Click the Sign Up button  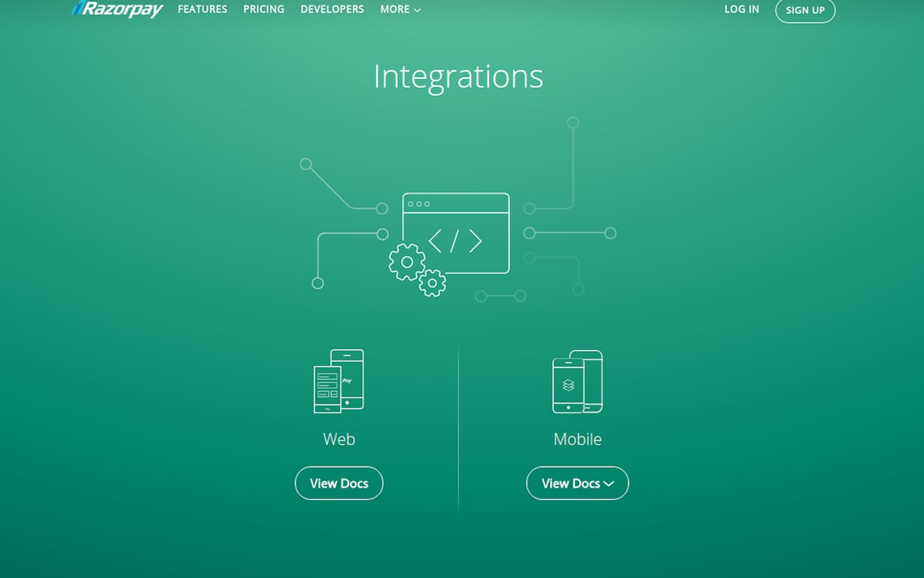(x=805, y=11)
